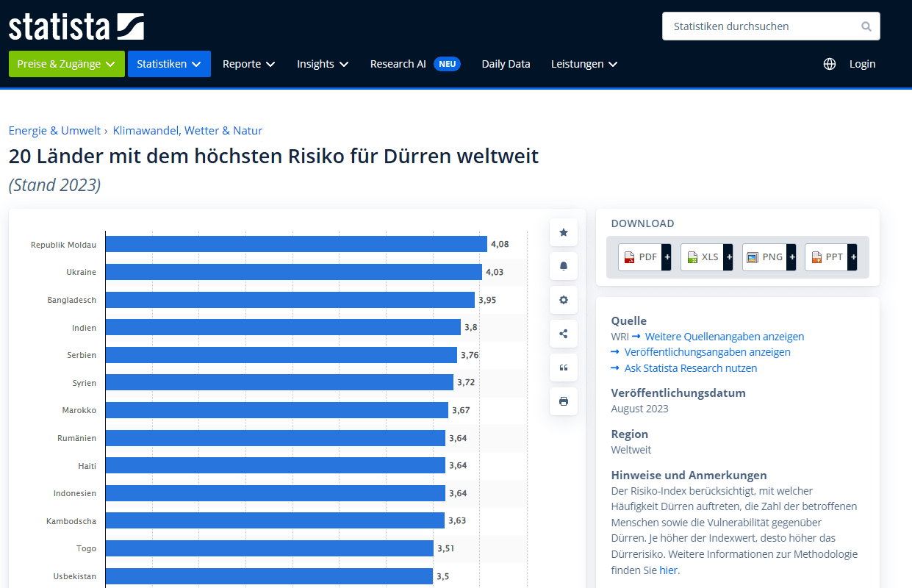Viewport: 912px width, 588px height.
Task: Open the Energie & Umwelt breadcrumb
Action: pyautogui.click(x=54, y=131)
